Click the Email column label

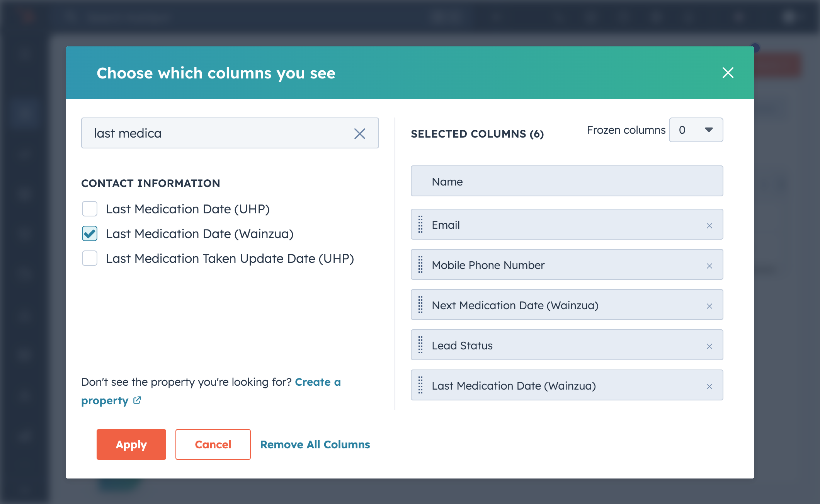pos(446,225)
